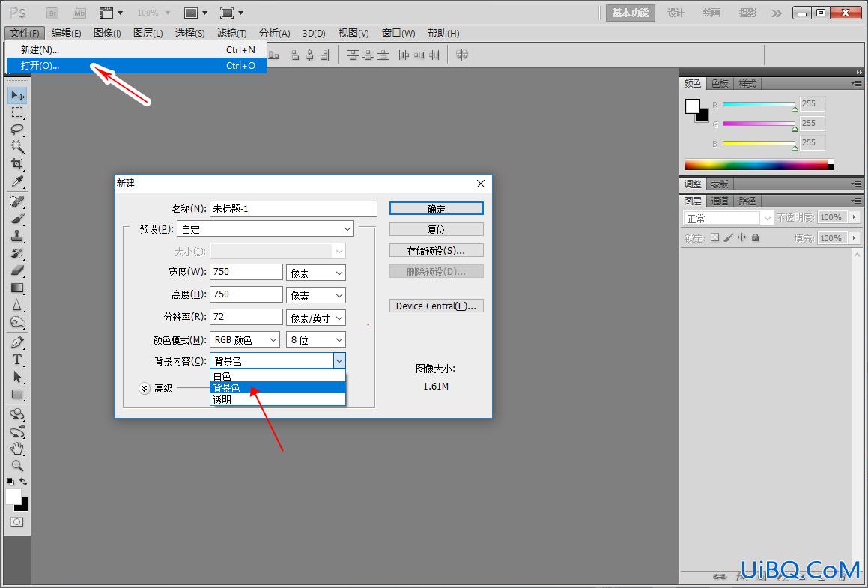Select the Clone Stamp tool
The image size is (868, 588).
coord(17,235)
